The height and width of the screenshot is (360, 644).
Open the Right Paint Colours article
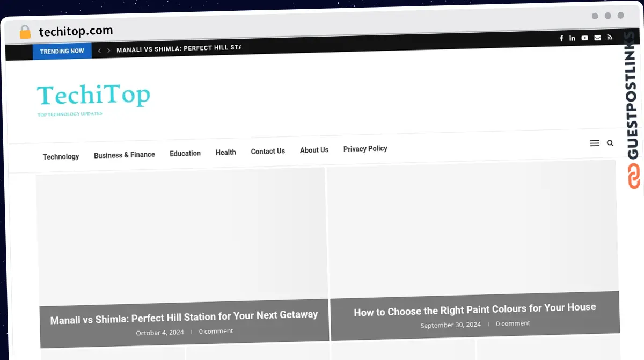click(x=474, y=309)
